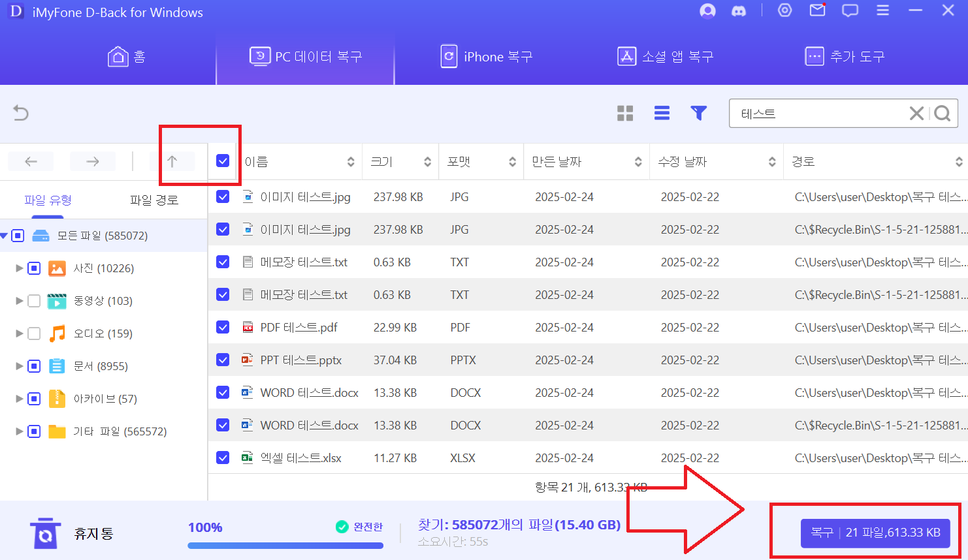Click the 22.99 KB size cell
The width and height of the screenshot is (968, 560).
point(395,328)
